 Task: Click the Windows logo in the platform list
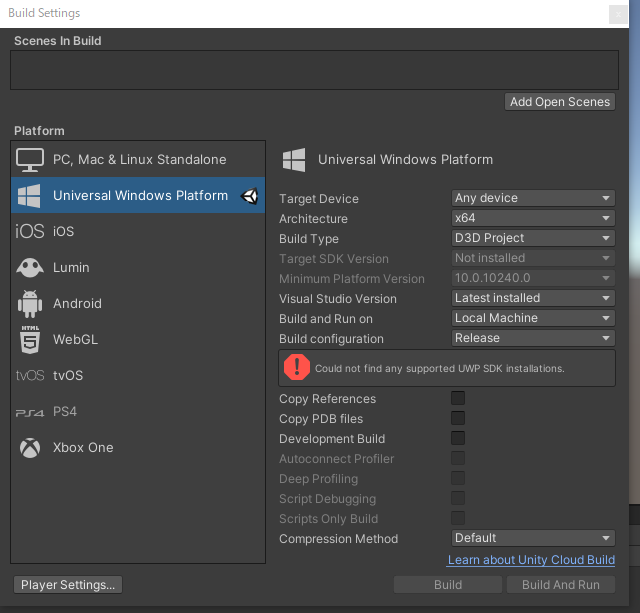tap(29, 195)
